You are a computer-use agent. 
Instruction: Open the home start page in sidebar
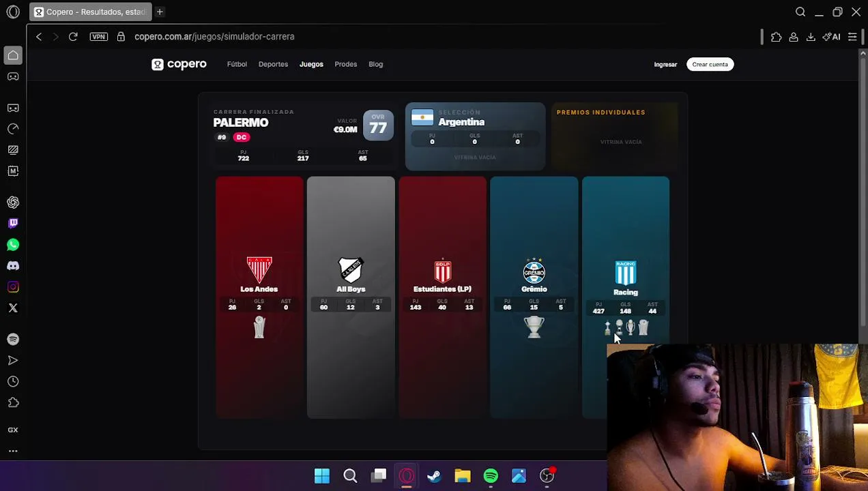(13, 55)
